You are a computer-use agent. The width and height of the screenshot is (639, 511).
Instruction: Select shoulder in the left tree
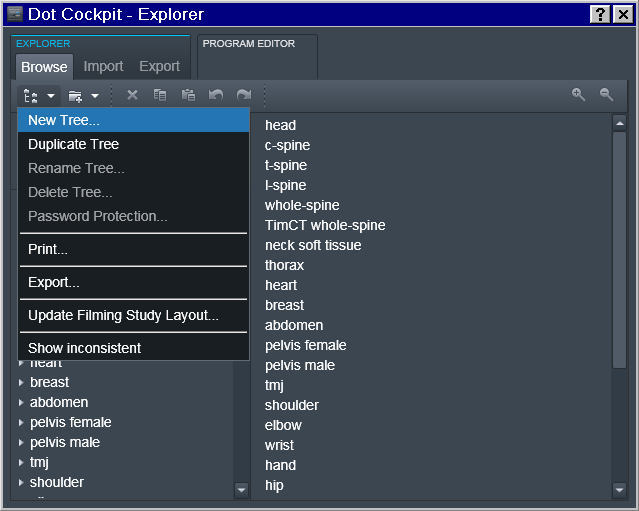coord(57,482)
